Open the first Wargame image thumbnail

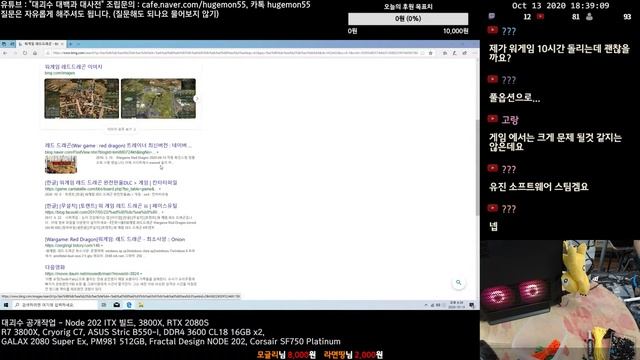(x=82, y=99)
